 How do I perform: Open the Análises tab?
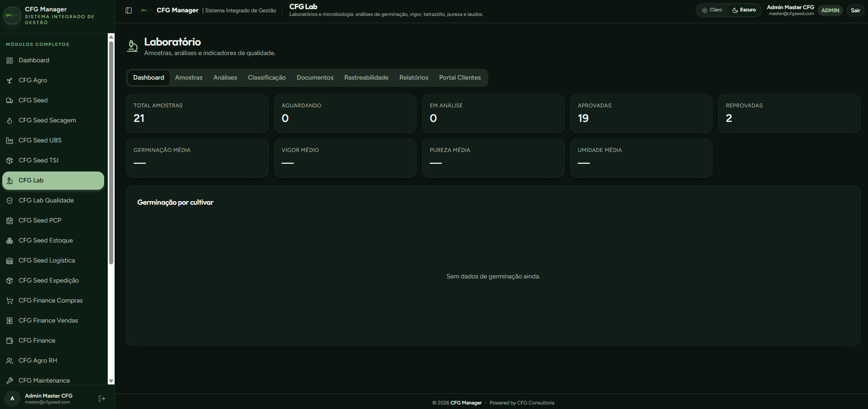[x=225, y=78]
